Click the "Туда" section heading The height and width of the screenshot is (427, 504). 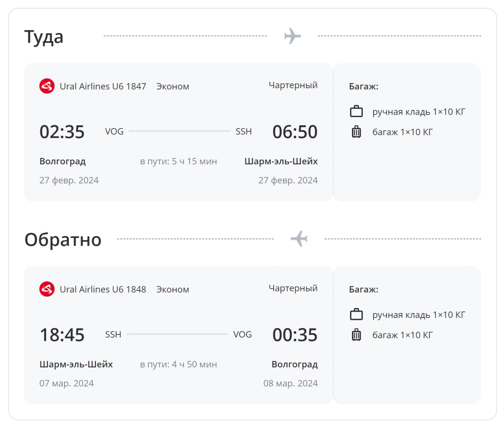click(44, 37)
